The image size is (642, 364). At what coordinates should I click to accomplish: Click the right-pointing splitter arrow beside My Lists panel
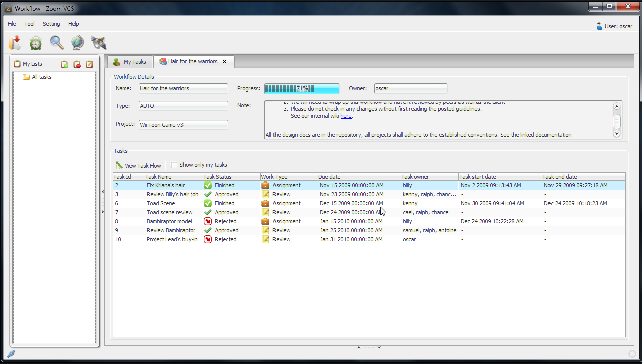(x=102, y=212)
